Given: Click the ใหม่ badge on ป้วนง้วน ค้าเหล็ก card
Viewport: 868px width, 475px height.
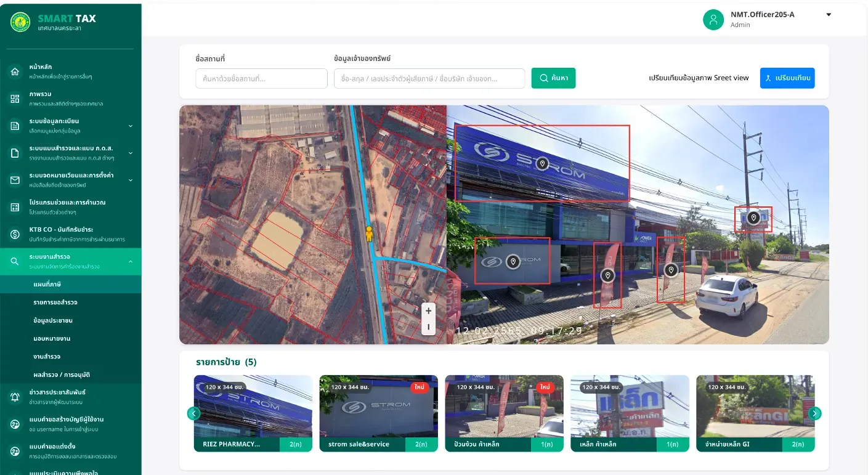Looking at the screenshot, I should click(x=545, y=387).
